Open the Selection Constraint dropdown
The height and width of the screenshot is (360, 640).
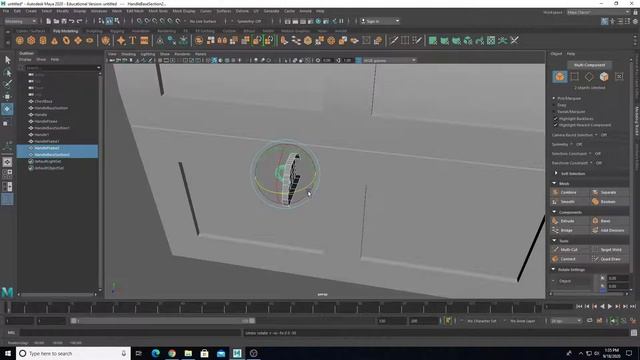590,153
